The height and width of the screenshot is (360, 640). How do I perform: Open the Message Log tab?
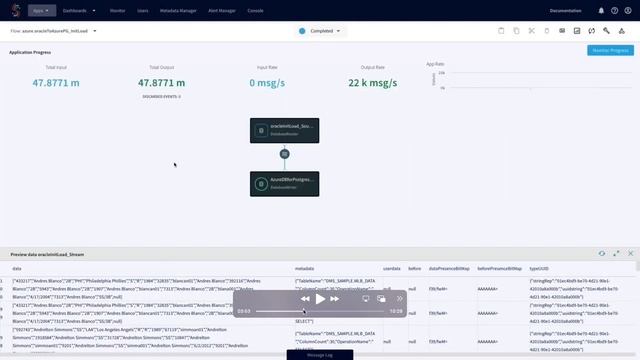(320, 355)
